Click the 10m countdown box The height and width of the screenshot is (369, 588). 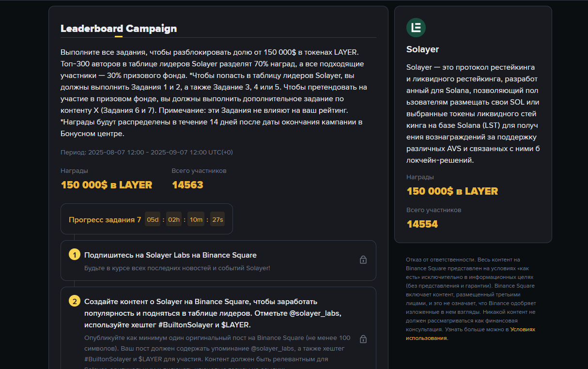coord(196,220)
